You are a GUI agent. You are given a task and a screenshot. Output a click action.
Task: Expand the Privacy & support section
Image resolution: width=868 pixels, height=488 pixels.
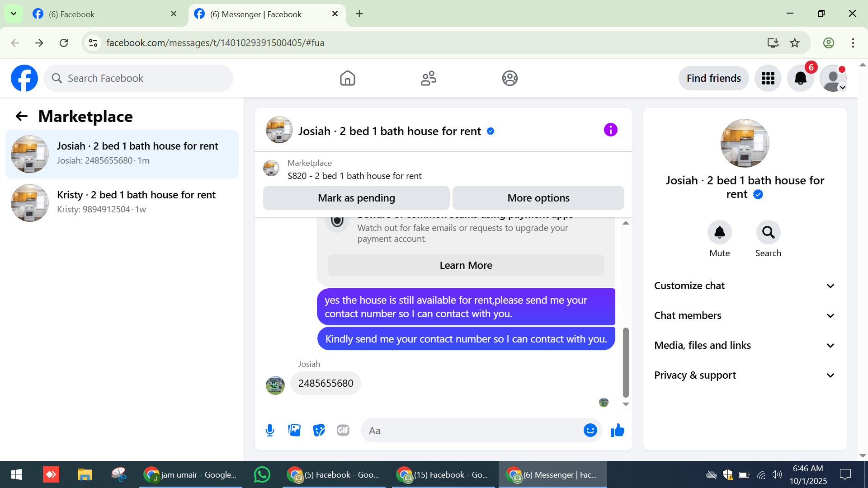(744, 375)
